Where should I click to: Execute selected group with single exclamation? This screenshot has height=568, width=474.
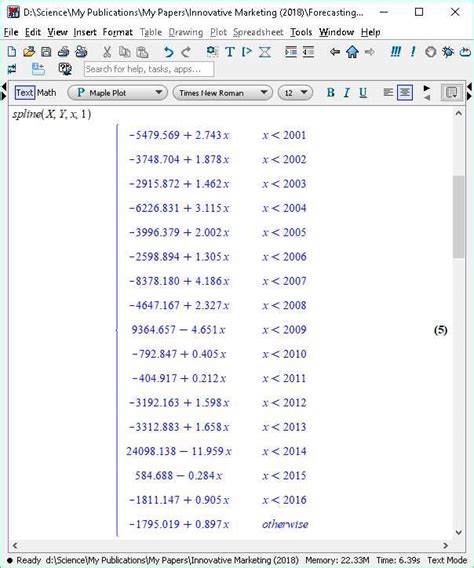click(413, 52)
